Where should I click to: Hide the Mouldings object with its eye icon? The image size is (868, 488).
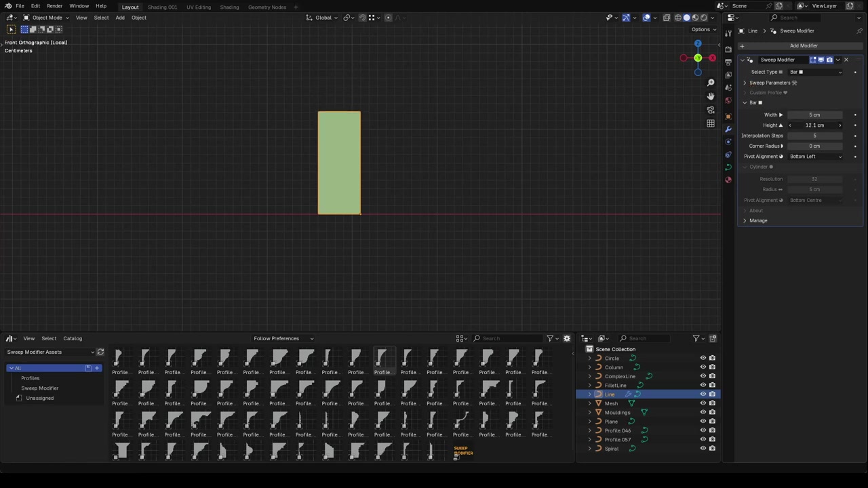(703, 412)
